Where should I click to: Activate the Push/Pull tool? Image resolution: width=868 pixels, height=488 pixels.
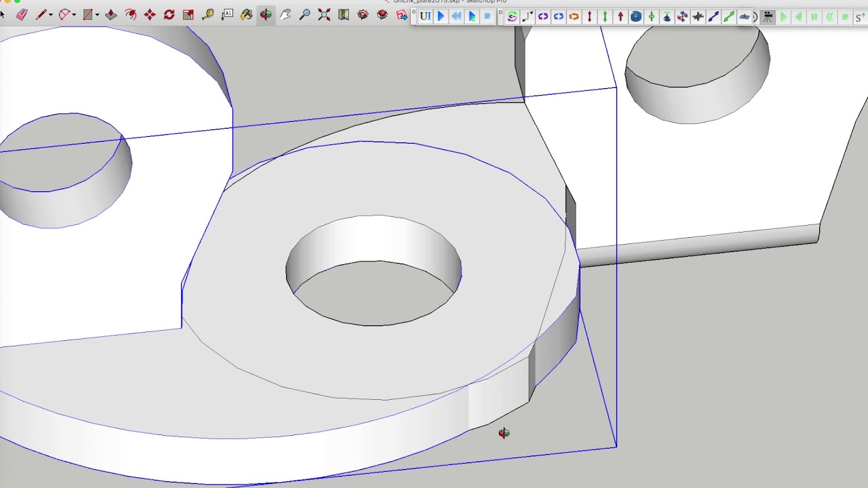111,14
